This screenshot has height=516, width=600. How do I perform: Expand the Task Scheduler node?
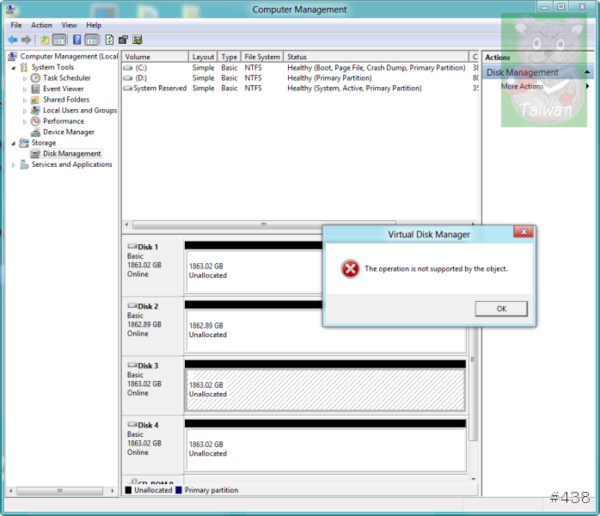pos(25,78)
